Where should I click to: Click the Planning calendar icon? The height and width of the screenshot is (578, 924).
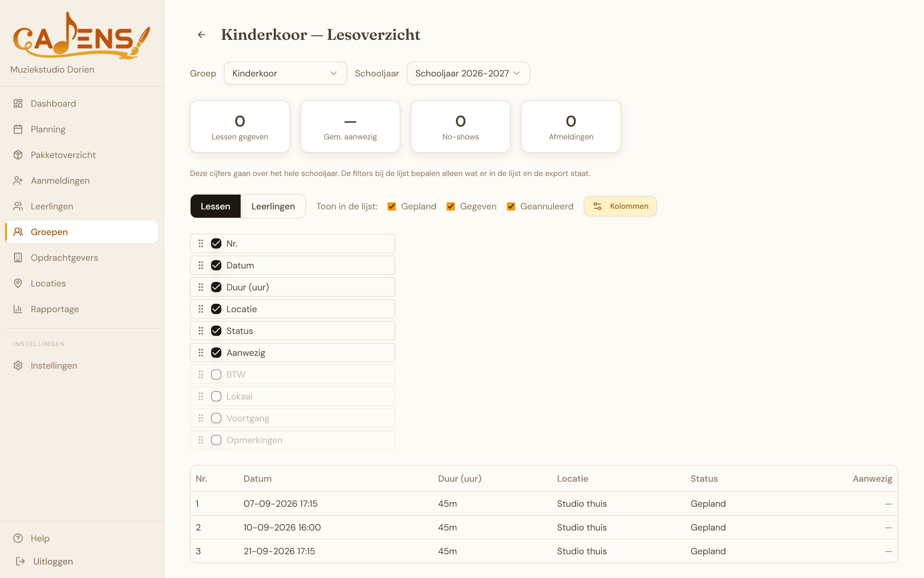pyautogui.click(x=18, y=129)
